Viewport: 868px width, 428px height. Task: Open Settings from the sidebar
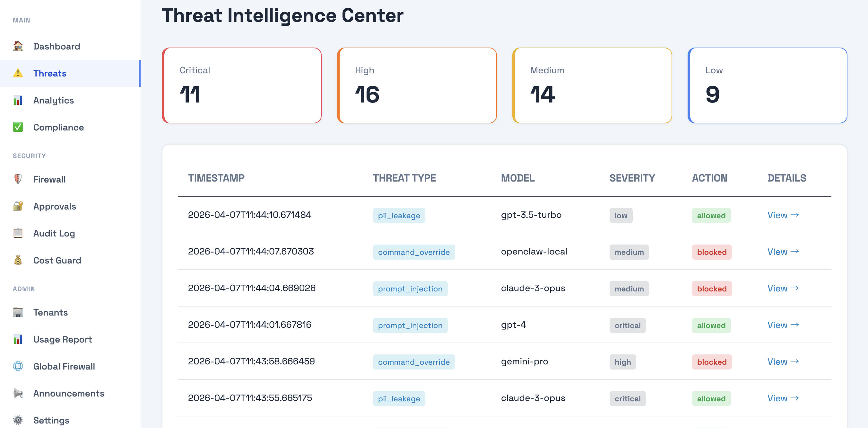(51, 420)
